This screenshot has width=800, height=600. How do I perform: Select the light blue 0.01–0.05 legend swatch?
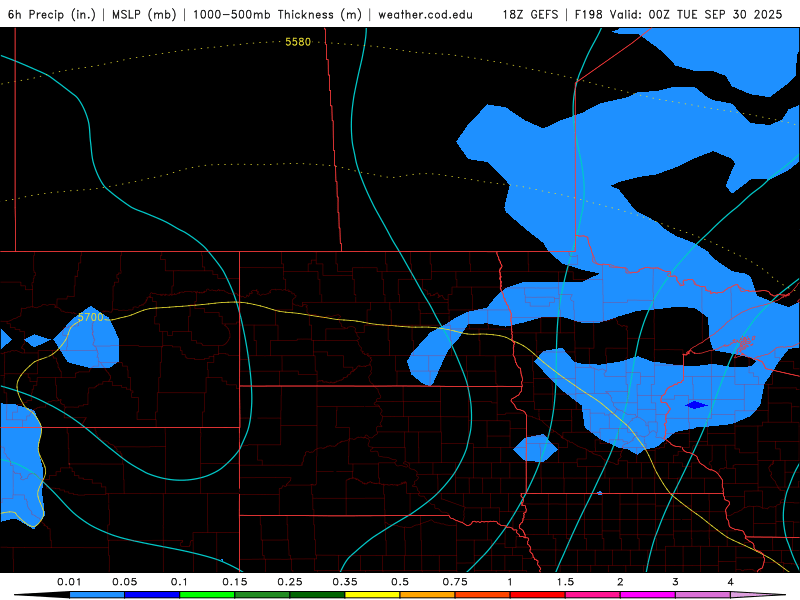tap(97, 595)
